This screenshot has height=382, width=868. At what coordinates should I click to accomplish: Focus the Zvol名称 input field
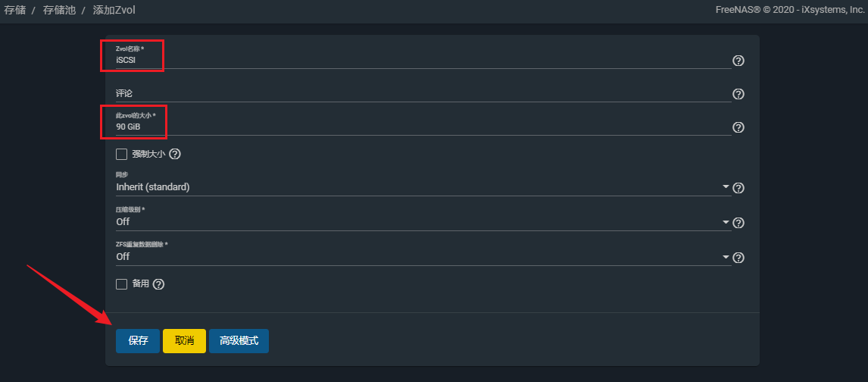[x=420, y=60]
